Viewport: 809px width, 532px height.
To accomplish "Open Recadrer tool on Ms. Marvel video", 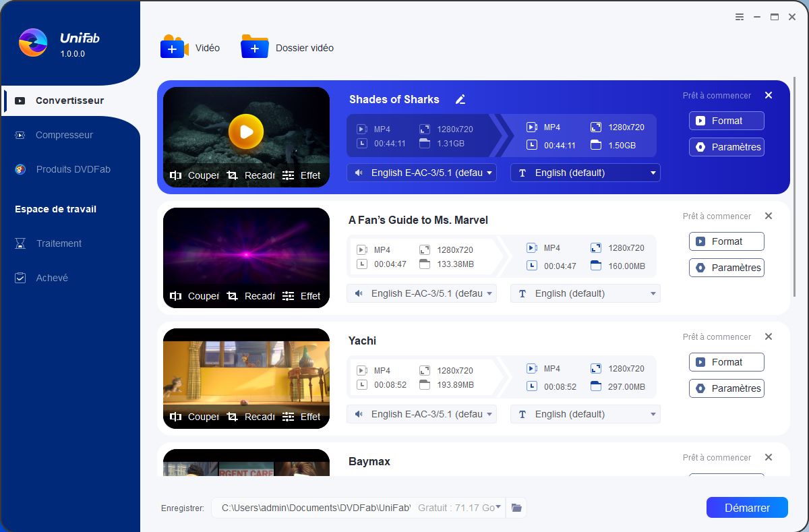I will point(251,296).
